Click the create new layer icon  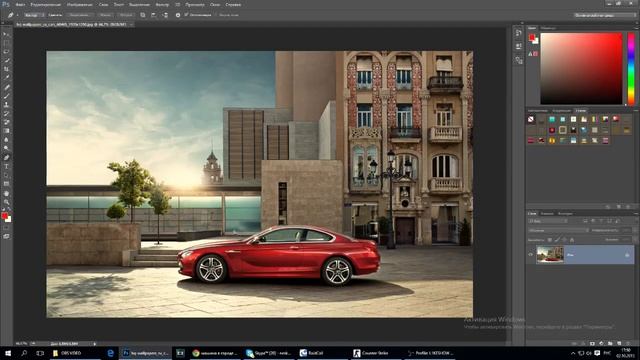click(619, 344)
